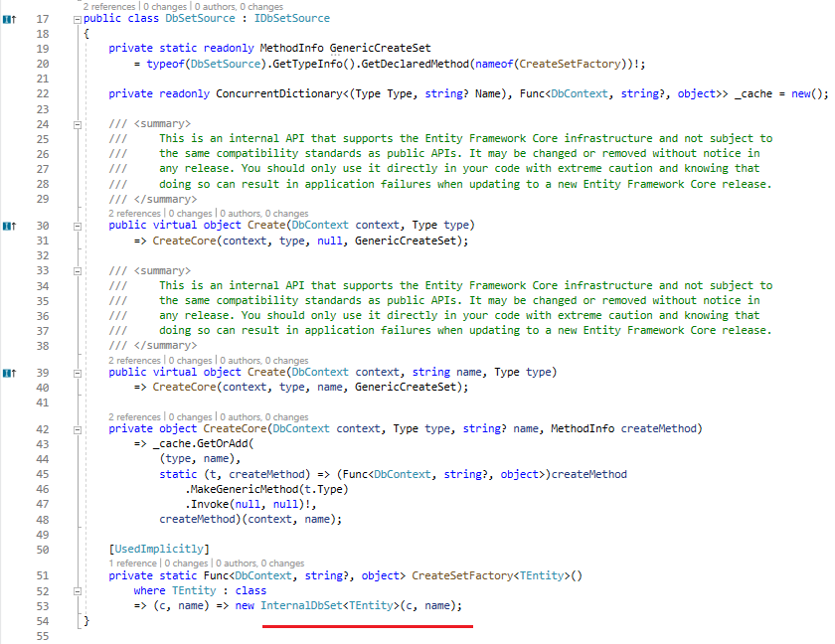
Task: Click line number 55 in the gutter
Action: click(x=42, y=636)
